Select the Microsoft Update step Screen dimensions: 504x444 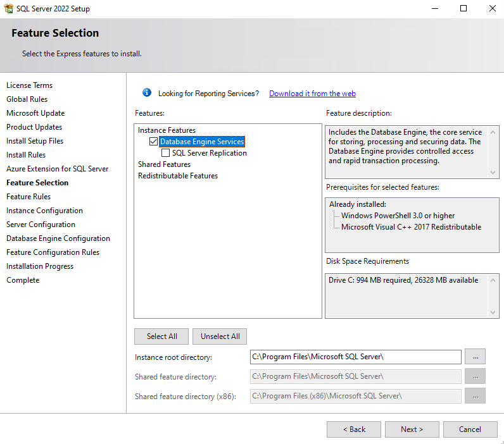click(35, 113)
